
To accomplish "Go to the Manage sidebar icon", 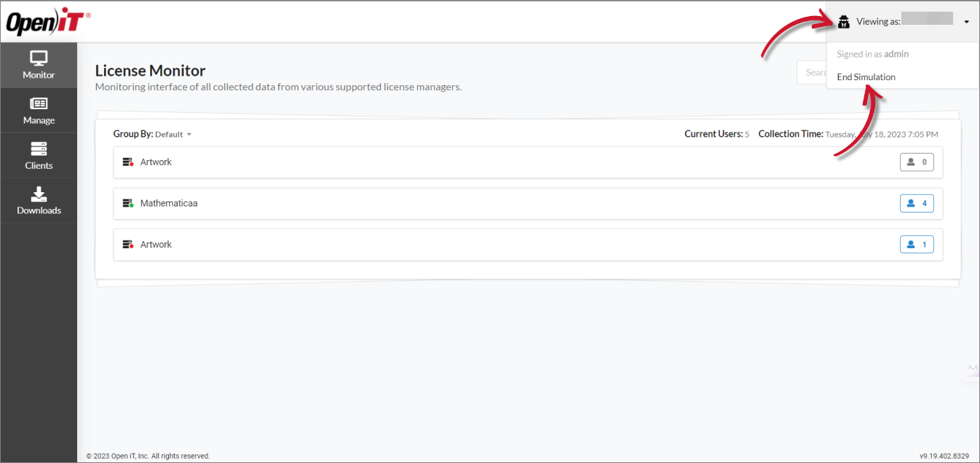I will click(x=39, y=111).
